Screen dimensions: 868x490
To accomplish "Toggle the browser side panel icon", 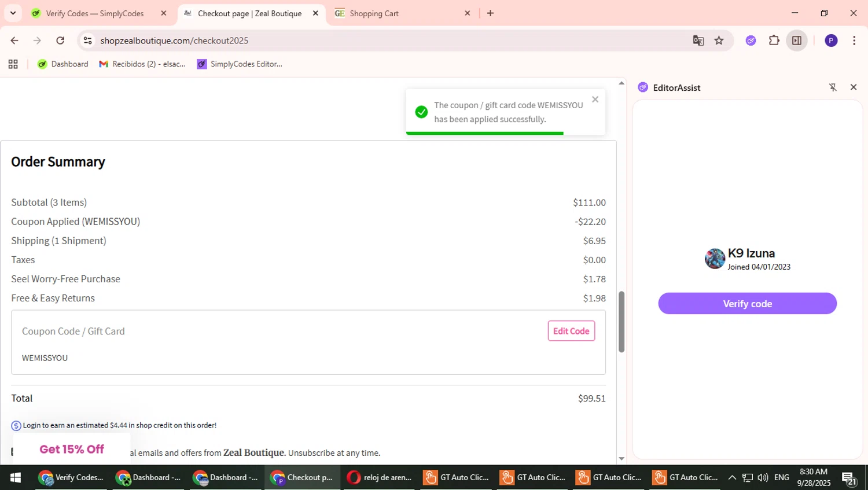I will (797, 40).
